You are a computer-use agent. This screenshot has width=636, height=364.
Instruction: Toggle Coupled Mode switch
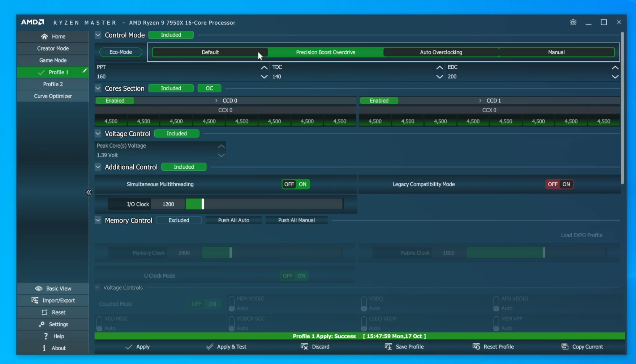click(204, 304)
